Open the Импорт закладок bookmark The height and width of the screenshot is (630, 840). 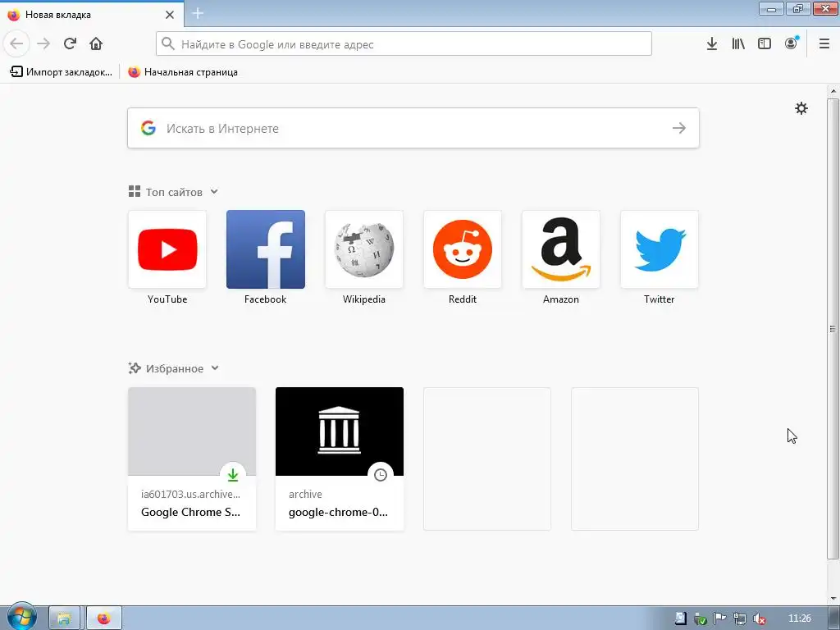[x=61, y=72]
